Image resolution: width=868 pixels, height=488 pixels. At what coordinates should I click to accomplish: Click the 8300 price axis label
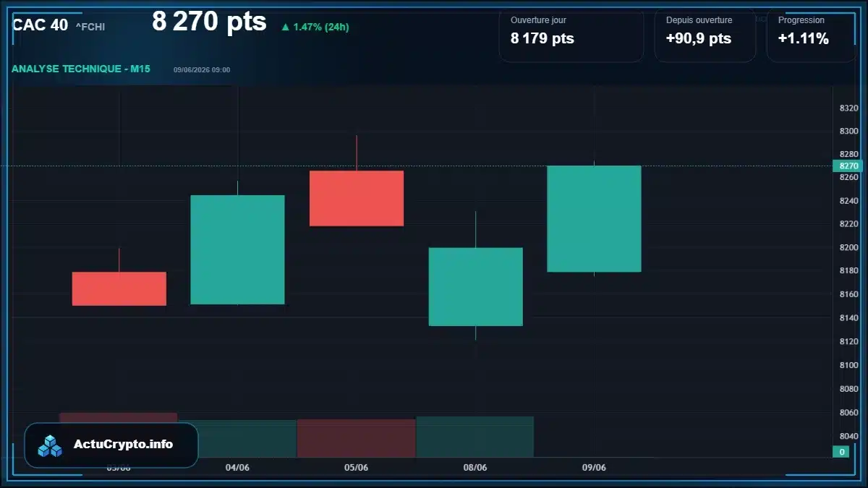[x=848, y=131]
